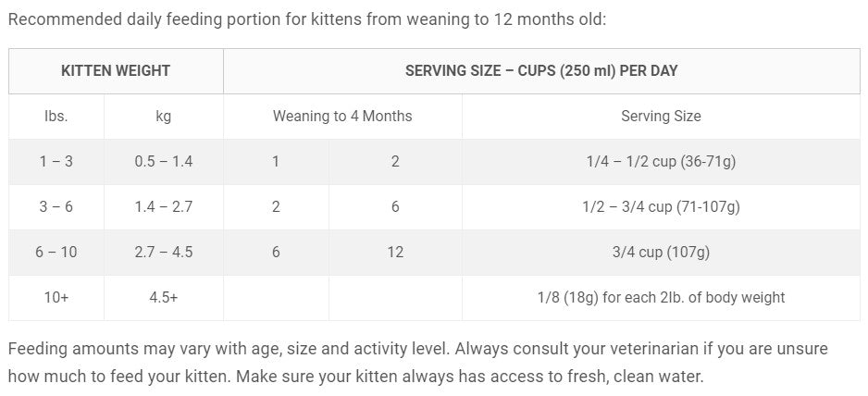
Task: Select the 1 – 3 lbs cell
Action: (x=56, y=162)
